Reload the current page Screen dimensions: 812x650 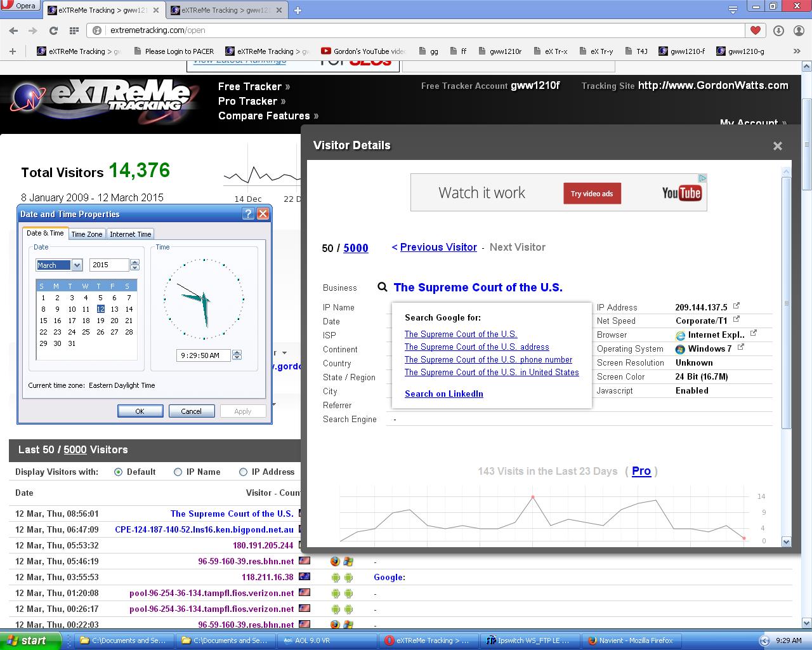53,30
